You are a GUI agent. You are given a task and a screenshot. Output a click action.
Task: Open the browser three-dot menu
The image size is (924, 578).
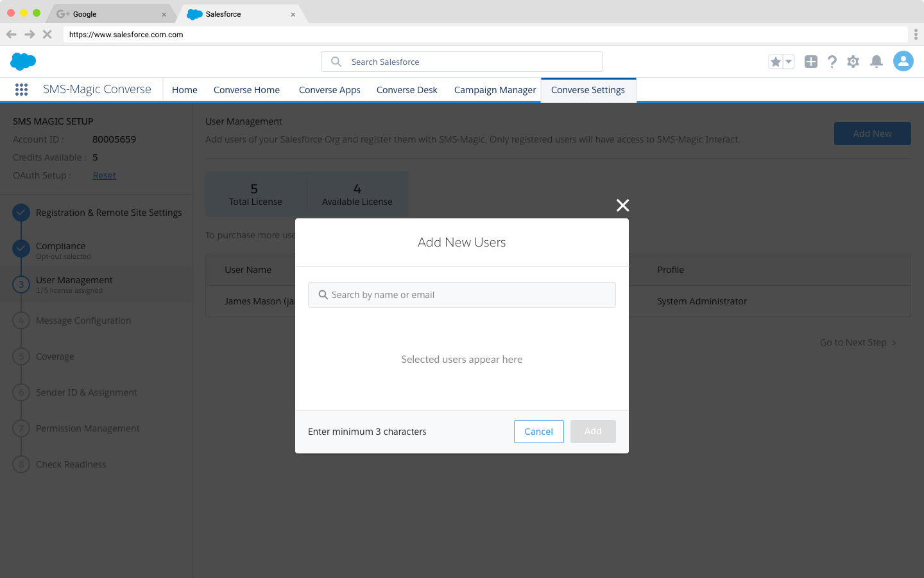pyautogui.click(x=916, y=34)
